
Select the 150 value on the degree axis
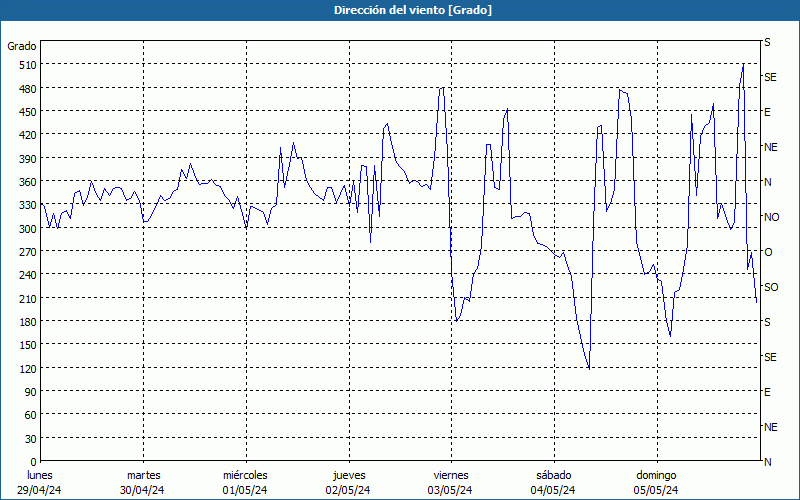point(28,345)
